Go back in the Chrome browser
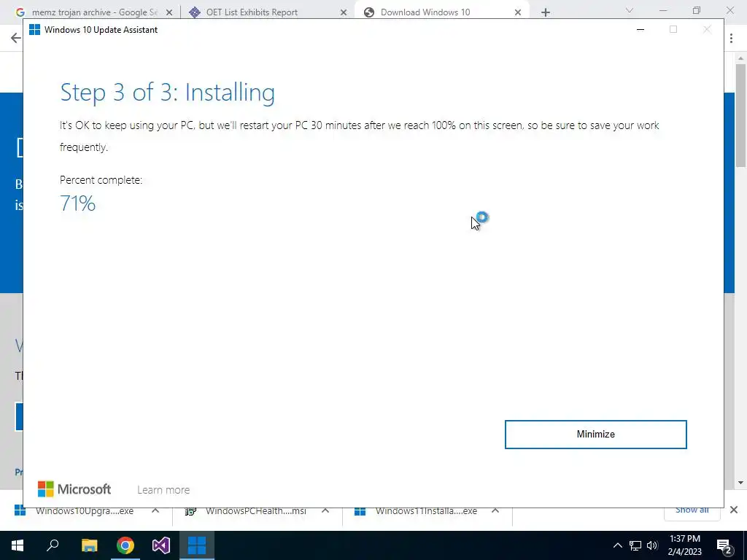This screenshot has width=747, height=560. click(x=16, y=38)
